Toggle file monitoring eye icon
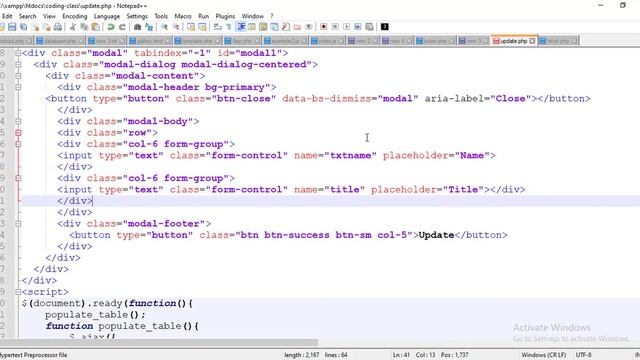640x360 pixels. click(309, 27)
